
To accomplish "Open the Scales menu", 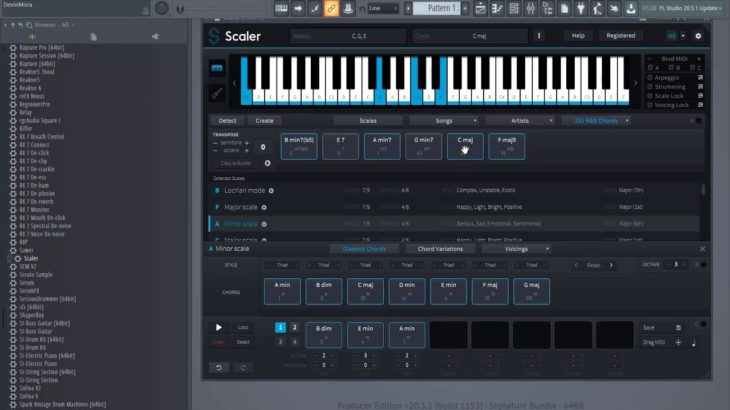I will click(x=368, y=121).
